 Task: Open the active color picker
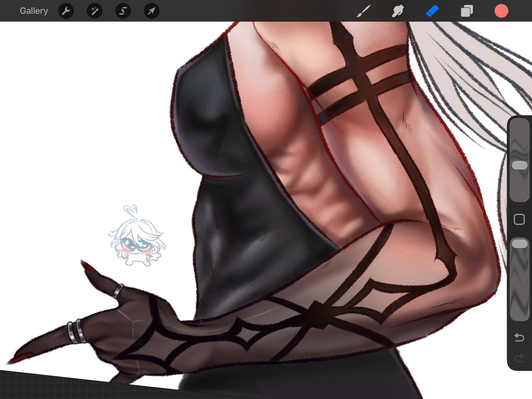tap(501, 11)
